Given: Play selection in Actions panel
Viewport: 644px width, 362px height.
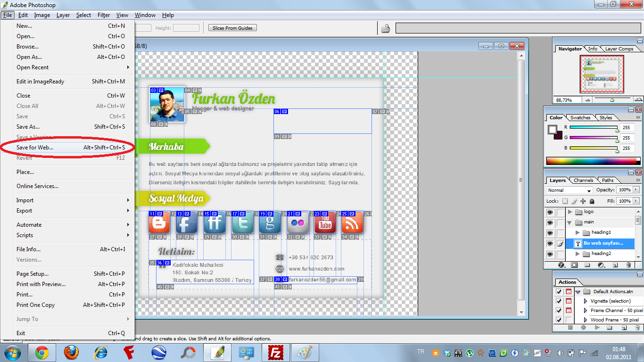Looking at the screenshot, I should click(597, 327).
